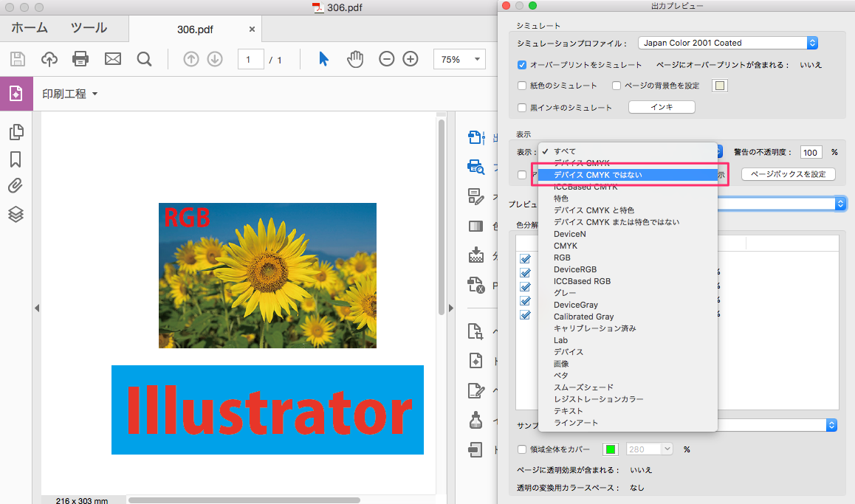Click the ink manager bottle icon

click(x=475, y=420)
